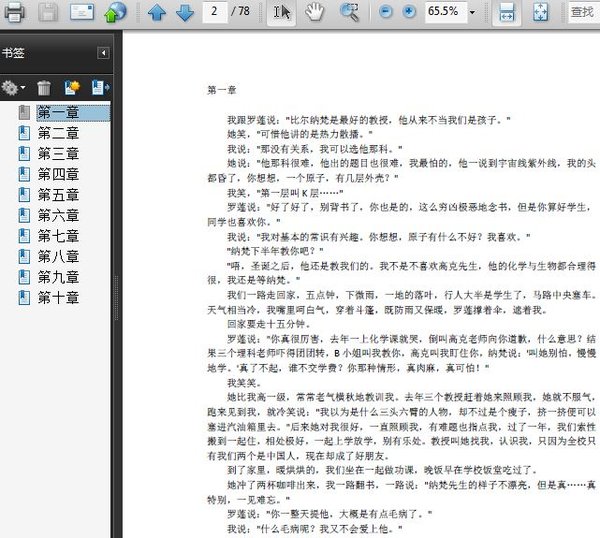Image resolution: width=600 pixels, height=538 pixels.
Task: Click bookmark page icon beside 第五章
Action: [x=24, y=195]
